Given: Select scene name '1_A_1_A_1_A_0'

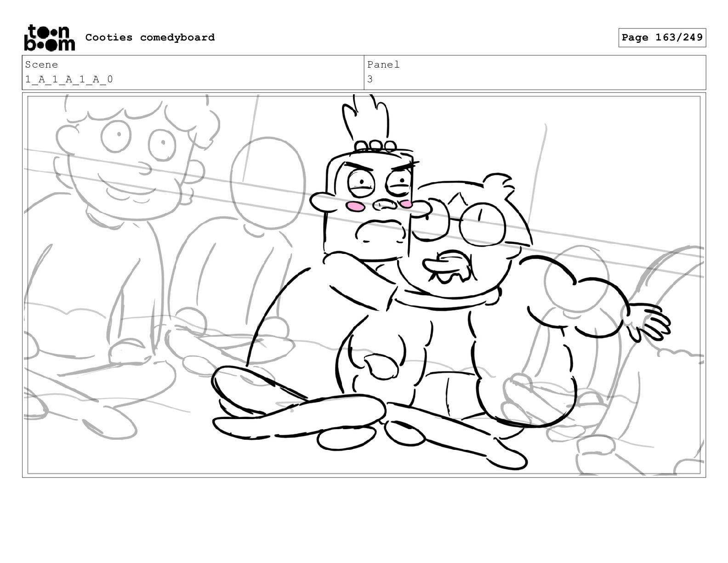Looking at the screenshot, I should 69,79.
